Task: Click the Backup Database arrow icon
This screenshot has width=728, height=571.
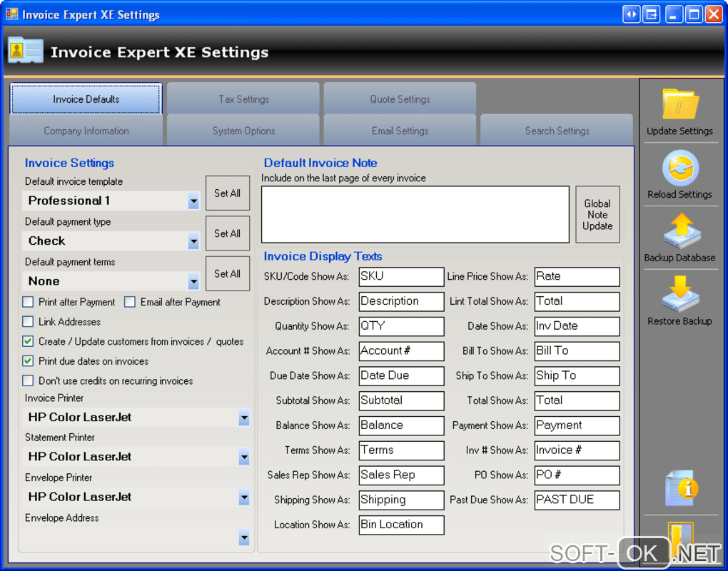Action: pyautogui.click(x=681, y=231)
